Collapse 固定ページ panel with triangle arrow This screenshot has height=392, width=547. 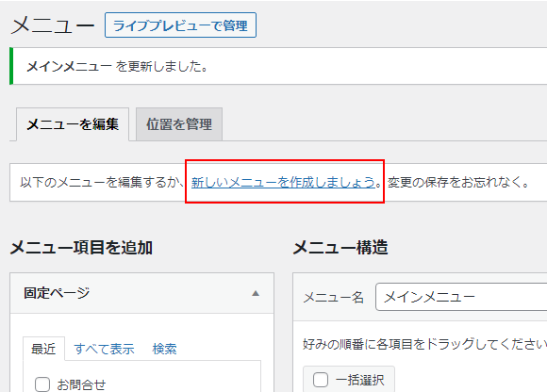point(256,293)
